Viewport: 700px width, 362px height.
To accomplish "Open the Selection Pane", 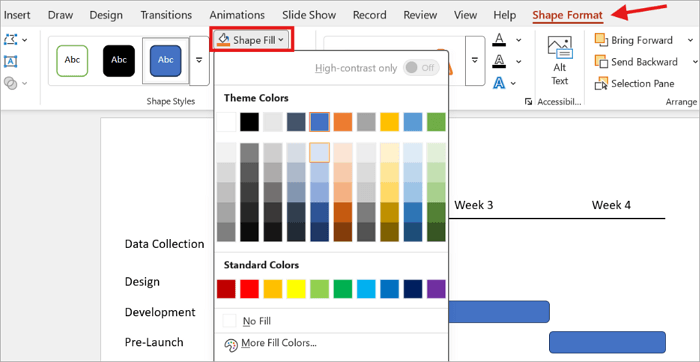I will 634,83.
